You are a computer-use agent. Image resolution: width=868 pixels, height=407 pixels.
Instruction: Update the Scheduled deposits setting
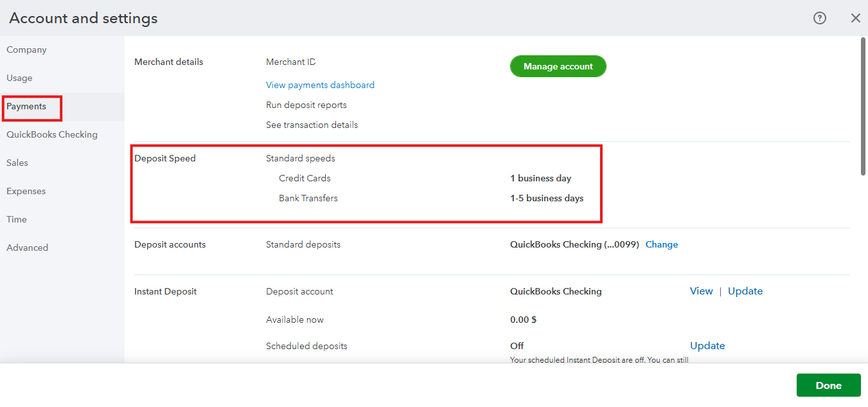point(707,346)
